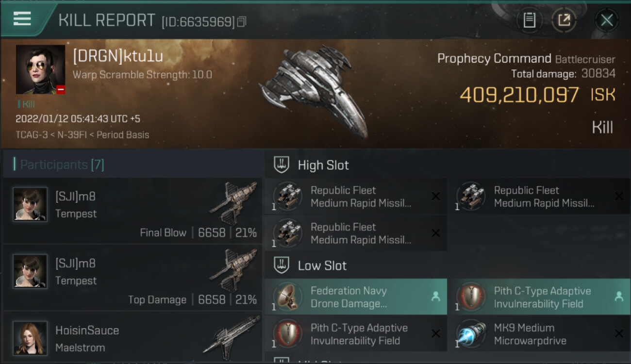Open the clipboard report icon
This screenshot has width=631, height=364.
(x=529, y=20)
